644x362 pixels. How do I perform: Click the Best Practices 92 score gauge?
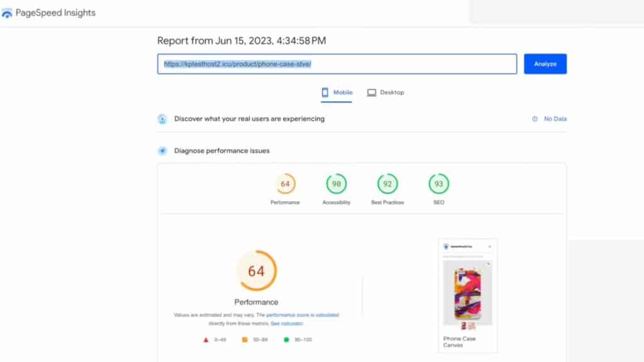pos(387,184)
